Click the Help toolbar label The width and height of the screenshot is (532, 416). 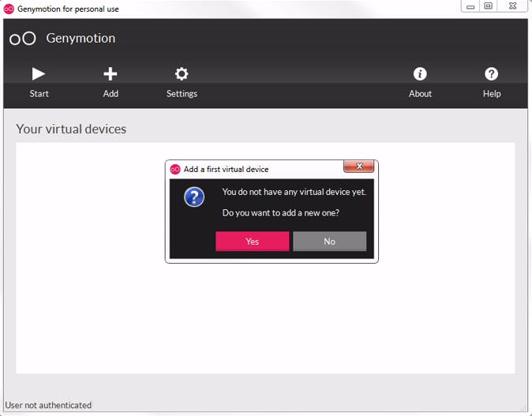(x=492, y=94)
